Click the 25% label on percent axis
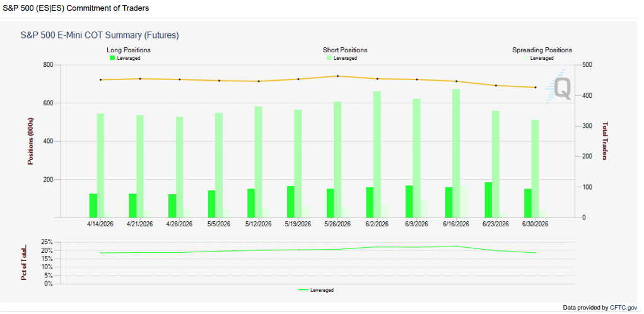Viewport: 644px width, 314px height. pyautogui.click(x=47, y=241)
